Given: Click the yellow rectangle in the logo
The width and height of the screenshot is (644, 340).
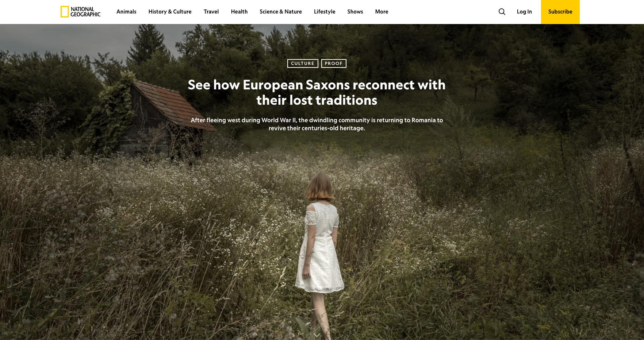Looking at the screenshot, I should [x=65, y=12].
